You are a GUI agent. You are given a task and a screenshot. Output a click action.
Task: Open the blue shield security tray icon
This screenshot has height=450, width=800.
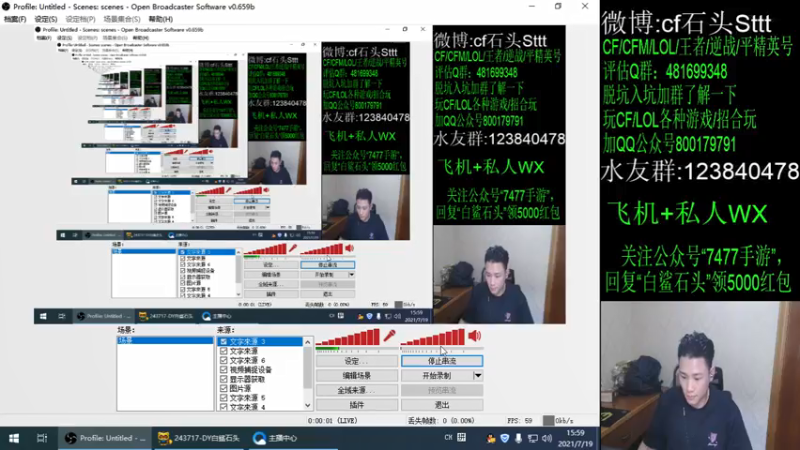tap(505, 438)
